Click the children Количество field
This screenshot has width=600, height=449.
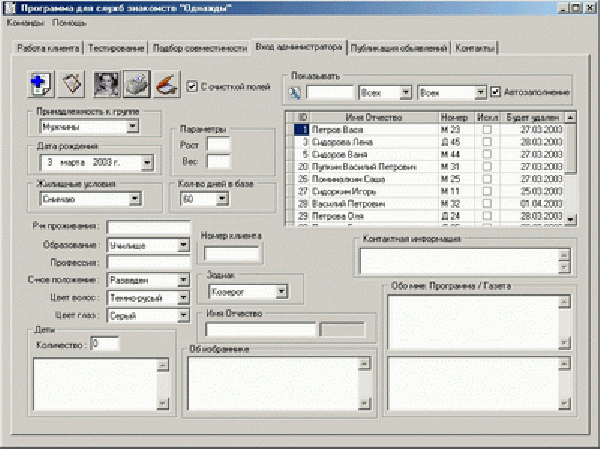pos(105,344)
